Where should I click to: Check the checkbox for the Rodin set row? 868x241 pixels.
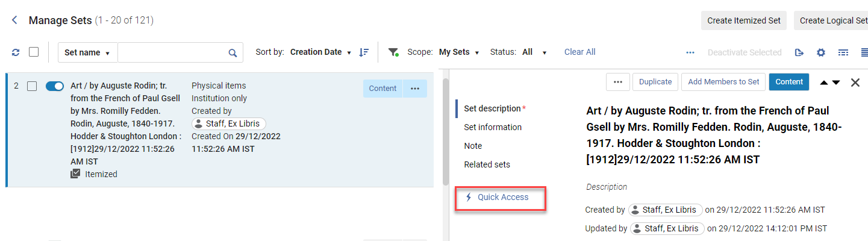tap(33, 86)
